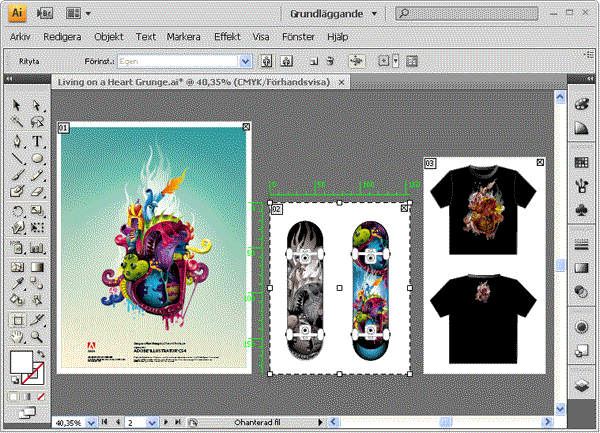The image size is (600, 433).
Task: Activate the Artboard tool
Action: point(16,320)
